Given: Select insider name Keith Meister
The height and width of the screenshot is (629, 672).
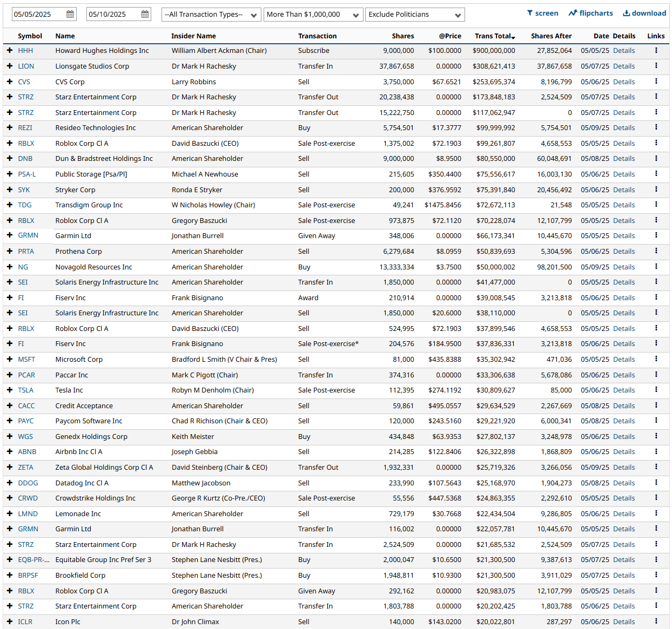Looking at the screenshot, I should click(193, 436).
